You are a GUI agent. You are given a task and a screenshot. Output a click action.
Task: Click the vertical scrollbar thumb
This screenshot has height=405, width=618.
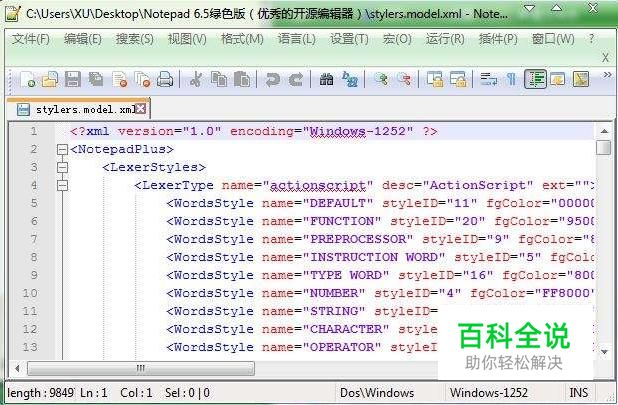[x=604, y=148]
